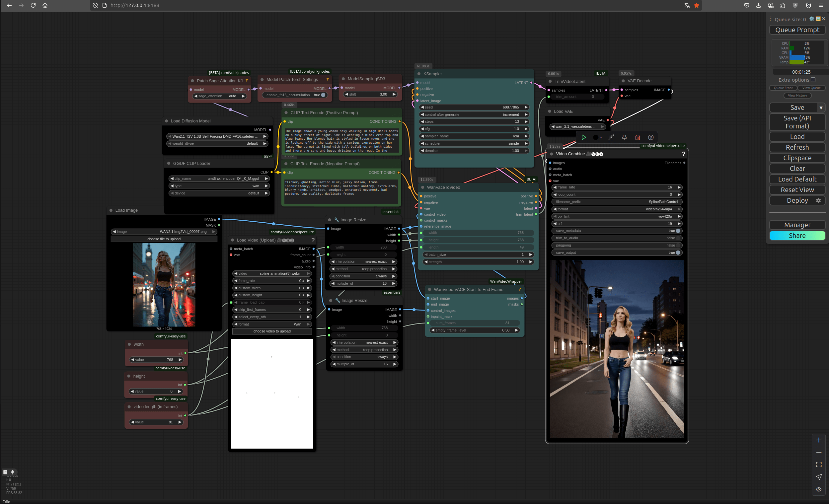The height and width of the screenshot is (504, 829).
Task: Click the crf slider in Video Combine
Action: pyautogui.click(x=617, y=223)
